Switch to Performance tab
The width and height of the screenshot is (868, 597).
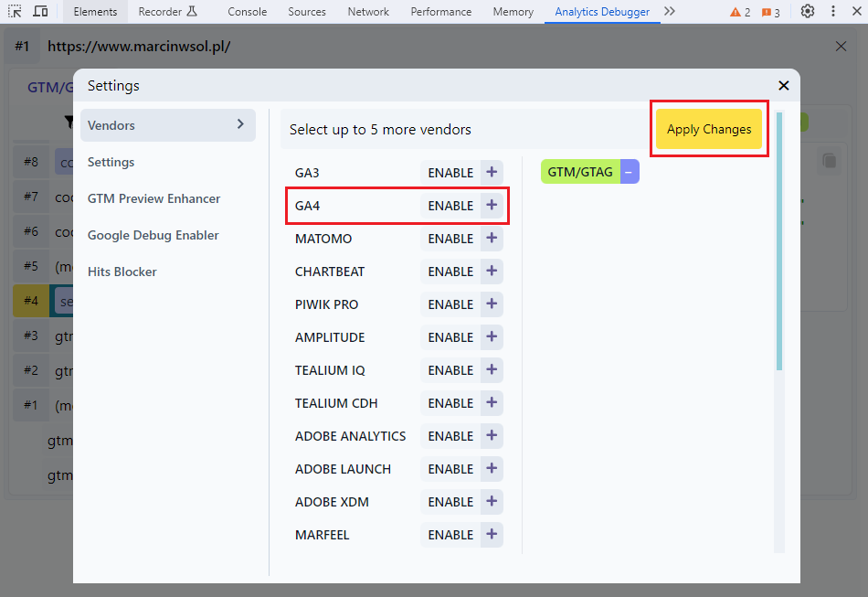pyautogui.click(x=440, y=12)
